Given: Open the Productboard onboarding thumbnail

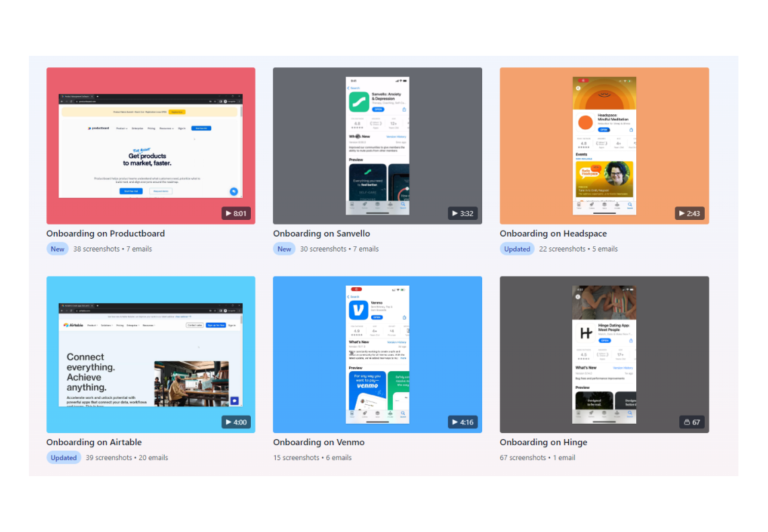Looking at the screenshot, I should [x=151, y=145].
